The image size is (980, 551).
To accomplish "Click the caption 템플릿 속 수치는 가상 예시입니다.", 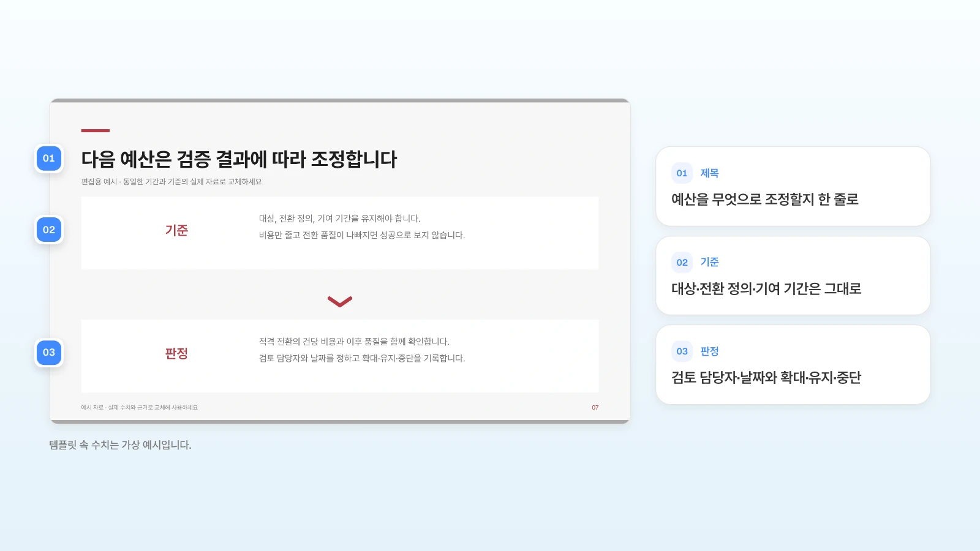I will pyautogui.click(x=120, y=445).
